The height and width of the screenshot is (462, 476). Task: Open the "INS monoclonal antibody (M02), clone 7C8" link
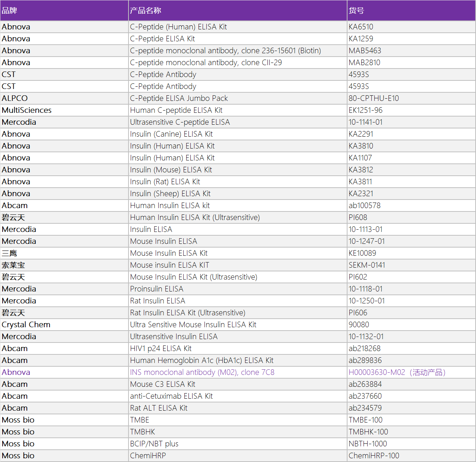pos(202,372)
